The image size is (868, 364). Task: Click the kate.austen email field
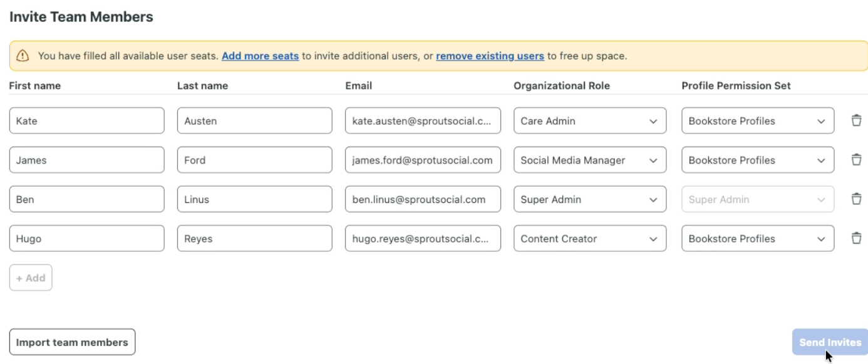pyautogui.click(x=423, y=121)
